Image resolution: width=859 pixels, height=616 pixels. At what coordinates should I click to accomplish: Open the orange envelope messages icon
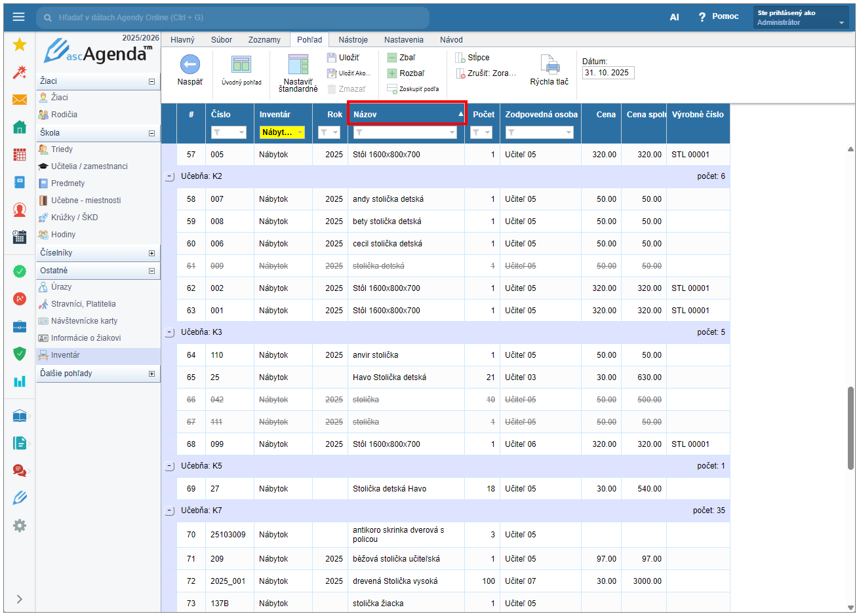[x=20, y=100]
